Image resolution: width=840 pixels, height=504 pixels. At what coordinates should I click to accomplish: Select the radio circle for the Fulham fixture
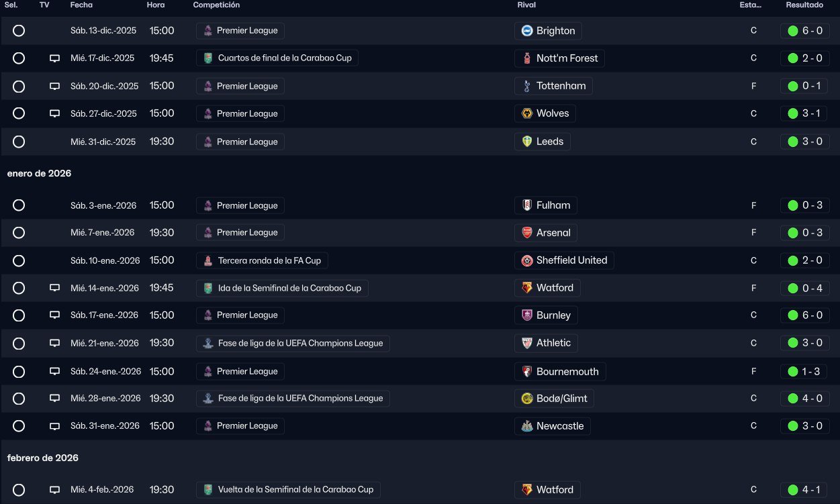pos(19,205)
